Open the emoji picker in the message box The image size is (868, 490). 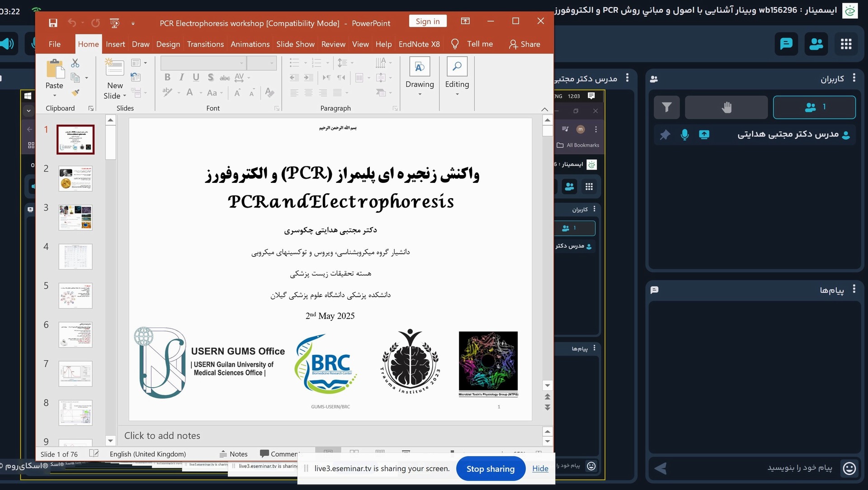coord(849,468)
